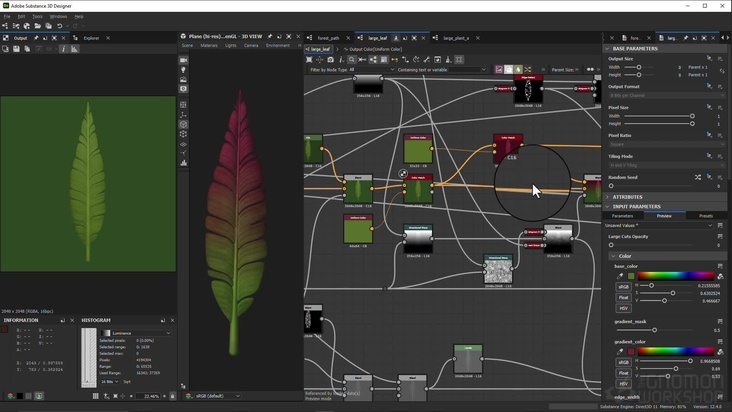Click the grid snap icon in graph toolbar
Viewport: 732px width, 412px height.
(x=459, y=60)
